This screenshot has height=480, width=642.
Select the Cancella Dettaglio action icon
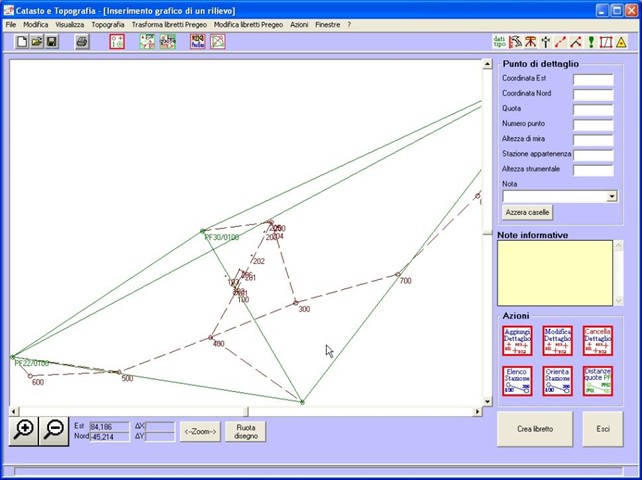597,341
